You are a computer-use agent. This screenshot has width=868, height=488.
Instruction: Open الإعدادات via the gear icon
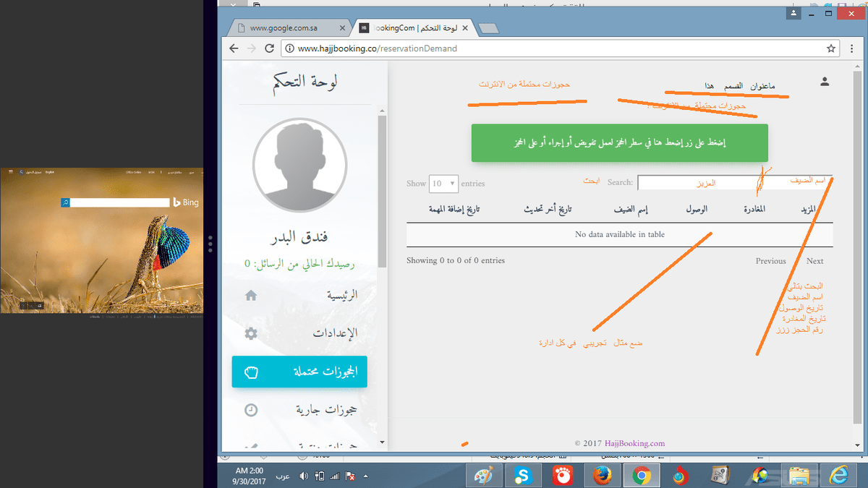pos(250,333)
